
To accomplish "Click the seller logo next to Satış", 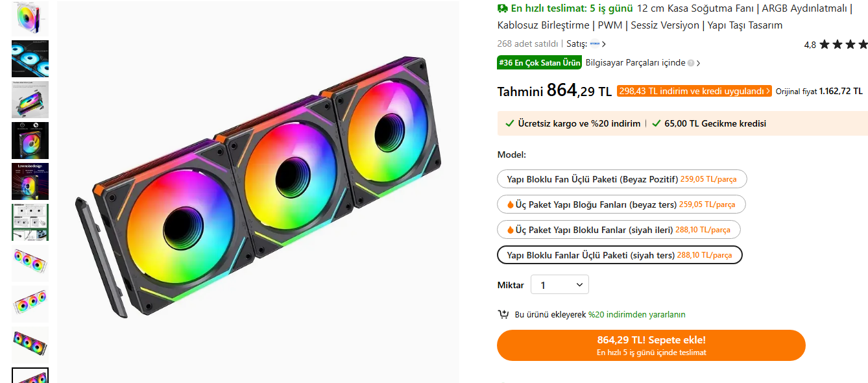I will point(594,44).
